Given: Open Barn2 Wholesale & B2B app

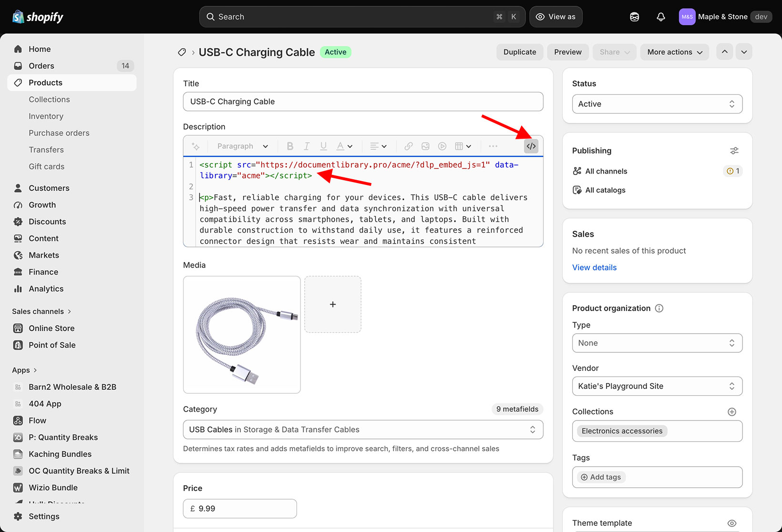Looking at the screenshot, I should pos(72,387).
